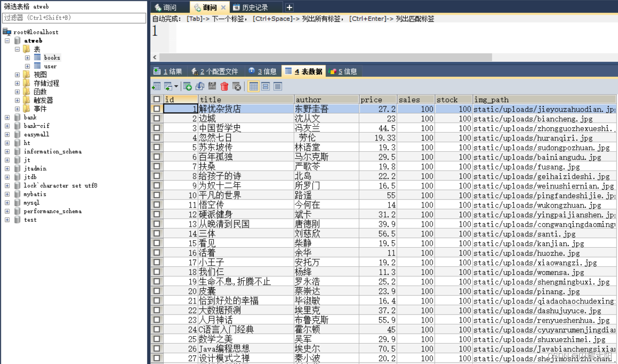This screenshot has height=364, width=618.
Task: Switch to grid view mode icon
Action: click(253, 86)
